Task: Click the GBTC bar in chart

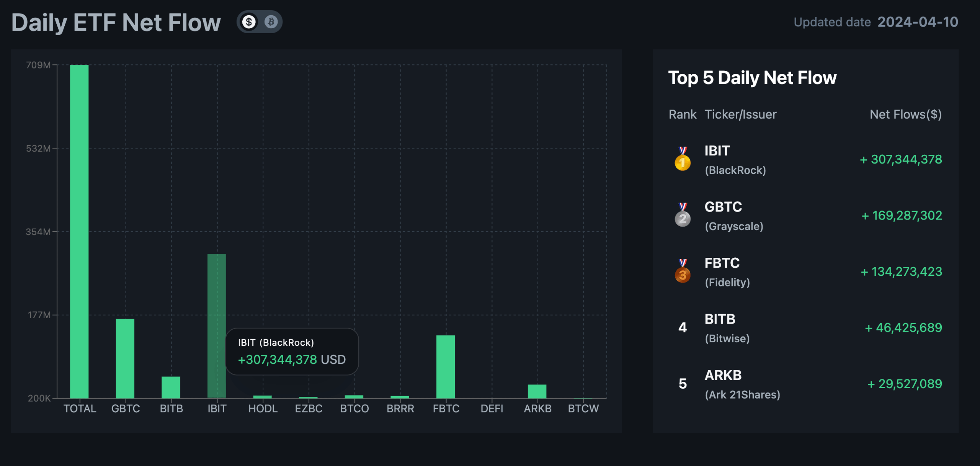Action: [x=125, y=358]
